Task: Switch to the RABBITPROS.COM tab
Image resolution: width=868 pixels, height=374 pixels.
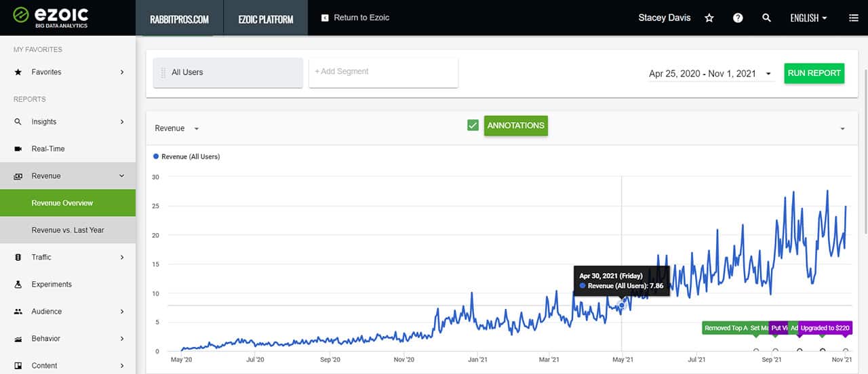Action: (179, 18)
